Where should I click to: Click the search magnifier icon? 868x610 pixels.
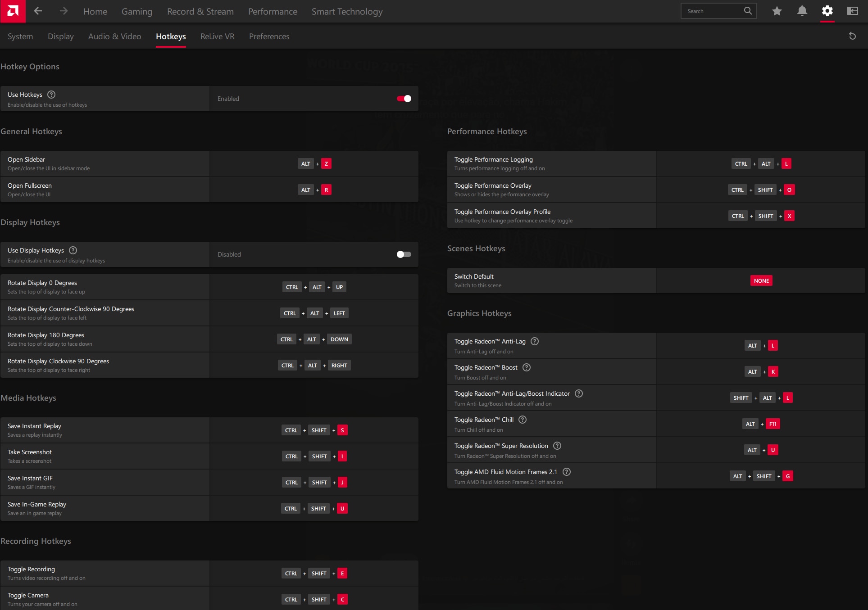[748, 11]
